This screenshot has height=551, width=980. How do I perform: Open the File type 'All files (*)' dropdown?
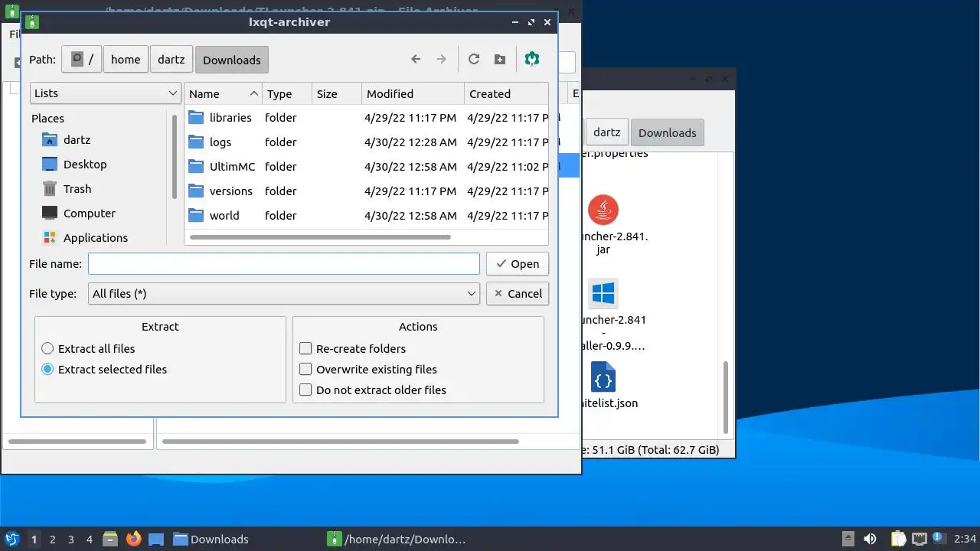pos(284,294)
